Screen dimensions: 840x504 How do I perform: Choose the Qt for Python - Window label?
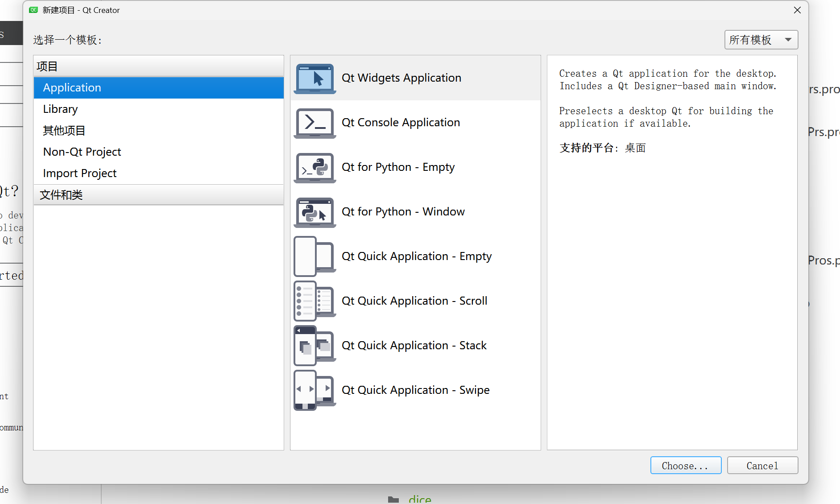coord(403,211)
